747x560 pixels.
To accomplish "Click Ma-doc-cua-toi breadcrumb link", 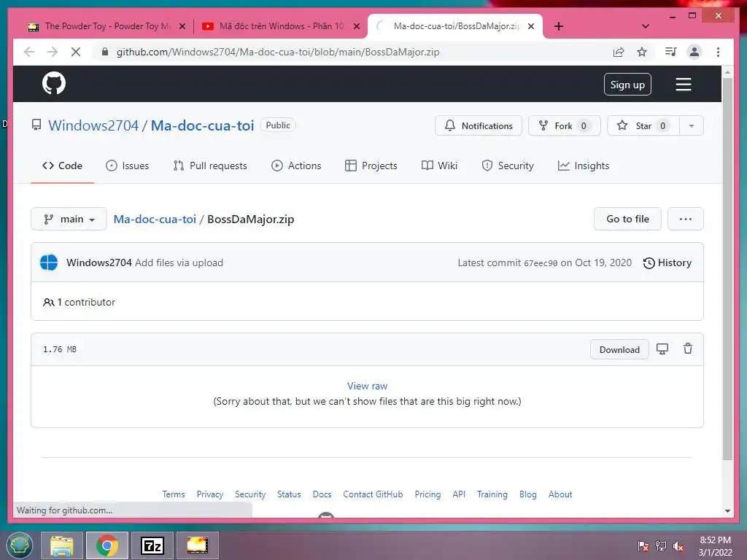I will [x=155, y=219].
